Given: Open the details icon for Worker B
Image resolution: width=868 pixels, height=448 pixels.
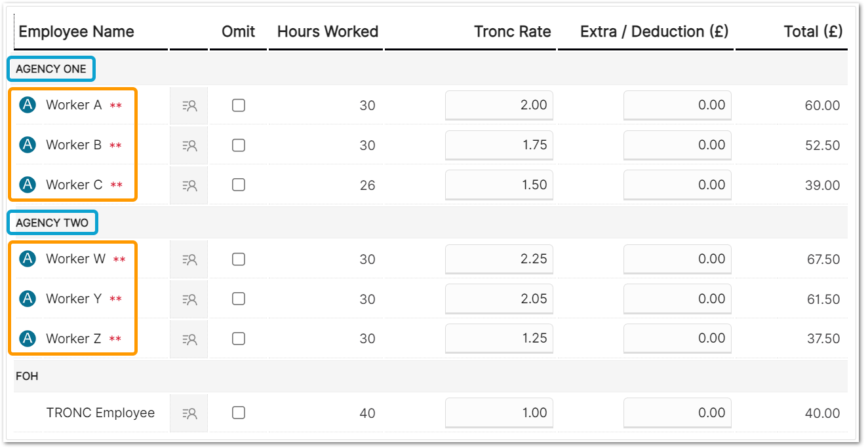Looking at the screenshot, I should click(189, 145).
